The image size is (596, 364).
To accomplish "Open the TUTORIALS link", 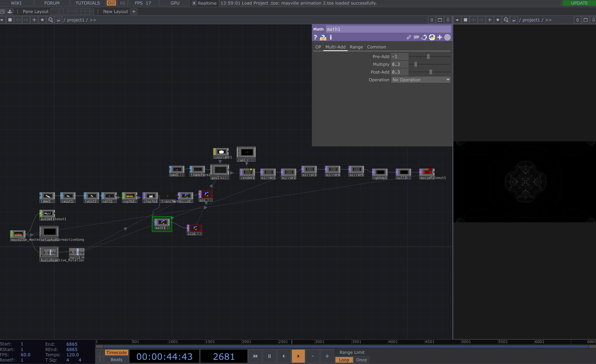I will 88,3.
